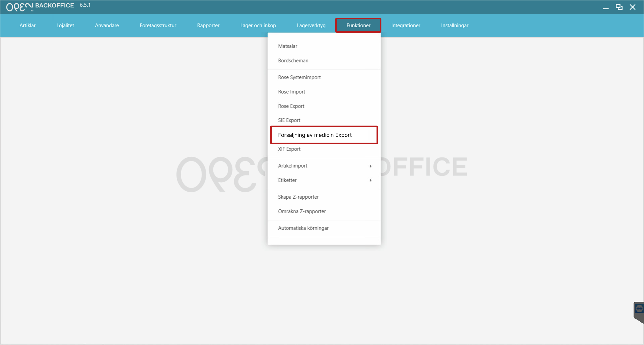This screenshot has width=644, height=345.
Task: Select Försäljning av medicin Export
Action: pyautogui.click(x=315, y=135)
